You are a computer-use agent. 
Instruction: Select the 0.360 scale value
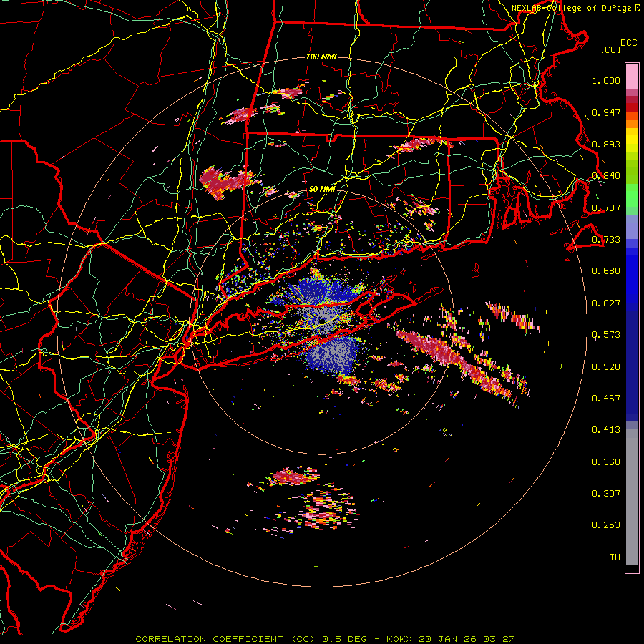click(x=606, y=462)
